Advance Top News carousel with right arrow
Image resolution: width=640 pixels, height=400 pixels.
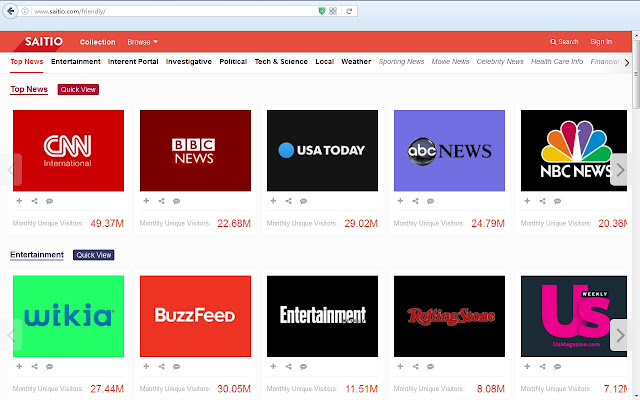pos(620,170)
